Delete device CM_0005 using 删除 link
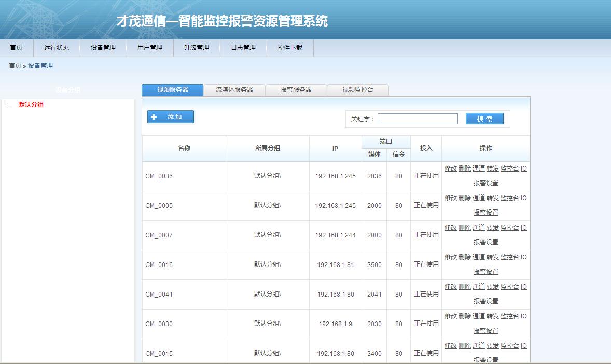 click(464, 198)
